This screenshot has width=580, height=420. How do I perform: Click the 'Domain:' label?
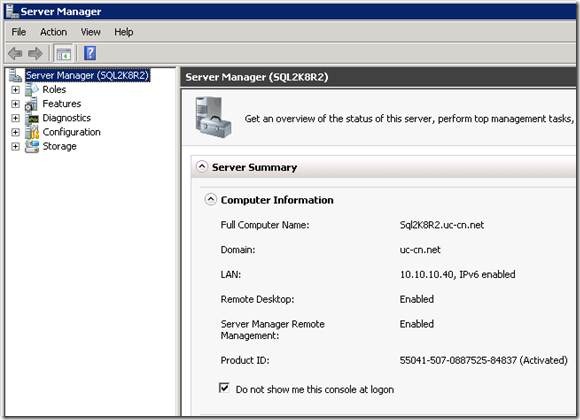pos(238,250)
